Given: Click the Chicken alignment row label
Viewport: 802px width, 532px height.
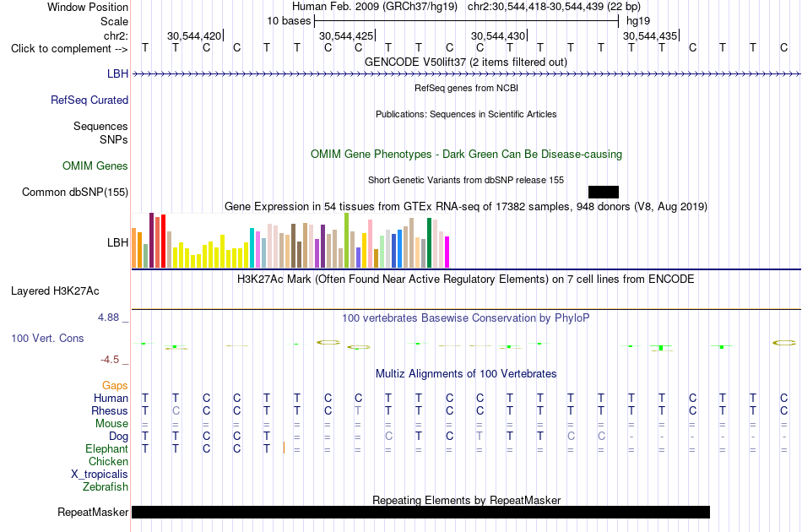Looking at the screenshot, I should tap(108, 461).
